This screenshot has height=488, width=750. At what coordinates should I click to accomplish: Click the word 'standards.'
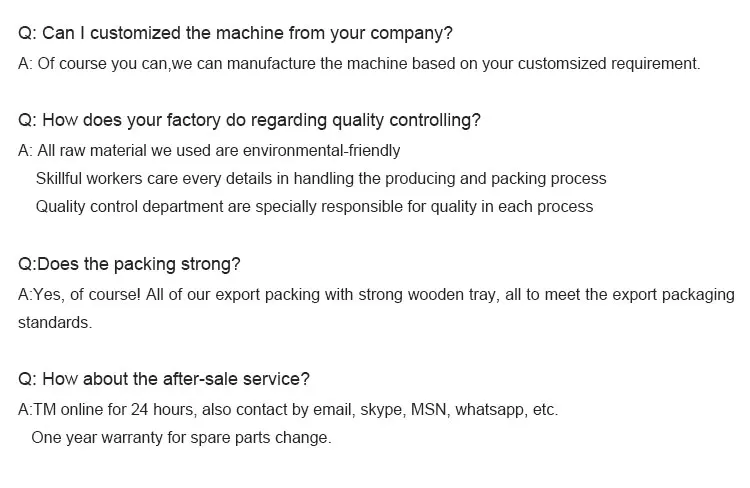tap(55, 322)
